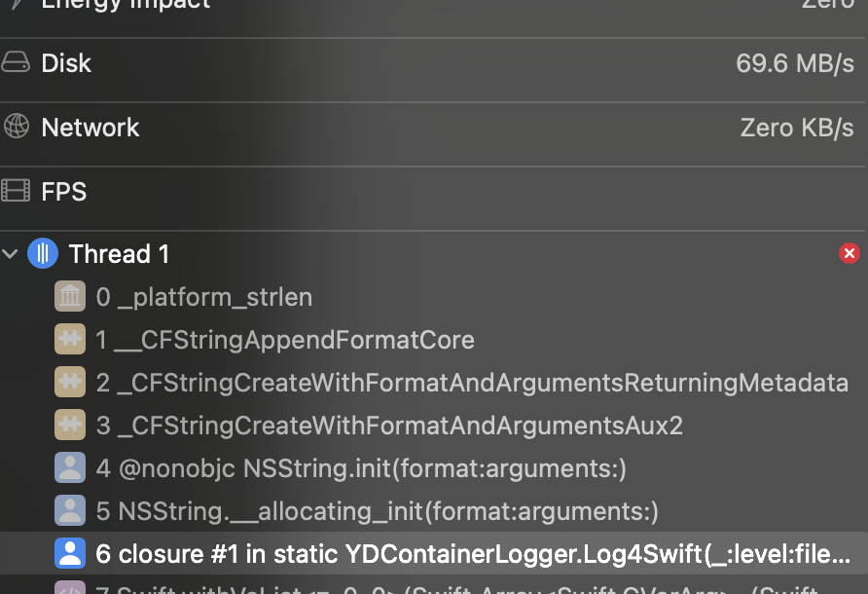Click the __CFStringAppendFormatCore frame icon
This screenshot has width=868, height=594.
click(69, 340)
